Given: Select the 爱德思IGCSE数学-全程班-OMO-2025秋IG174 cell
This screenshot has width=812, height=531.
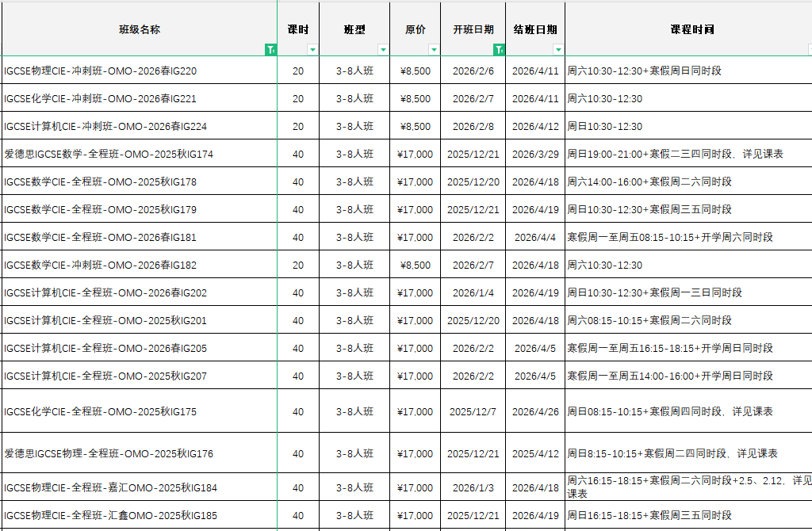Looking at the screenshot, I should pos(109,155).
